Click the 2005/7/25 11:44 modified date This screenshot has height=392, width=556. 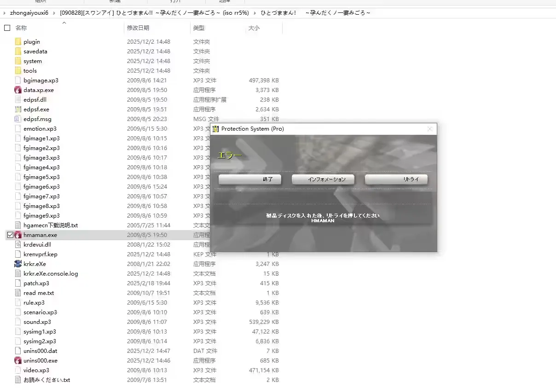tap(149, 225)
